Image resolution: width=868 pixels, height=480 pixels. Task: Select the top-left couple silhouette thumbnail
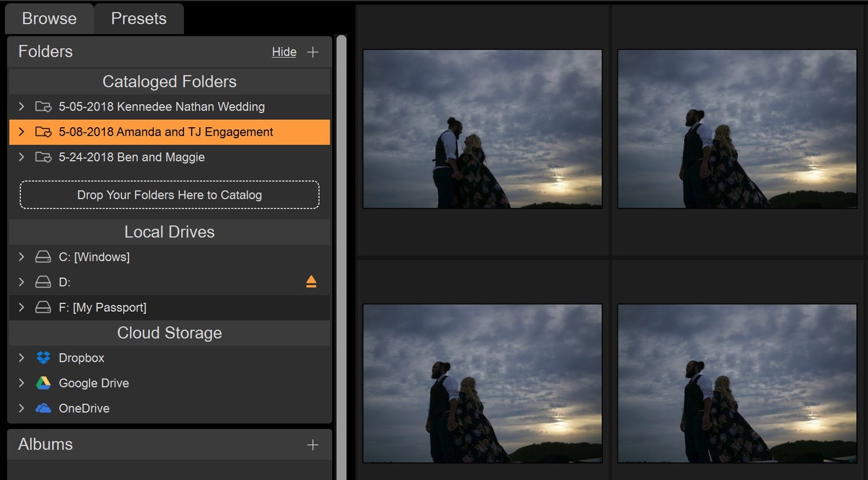coord(483,129)
